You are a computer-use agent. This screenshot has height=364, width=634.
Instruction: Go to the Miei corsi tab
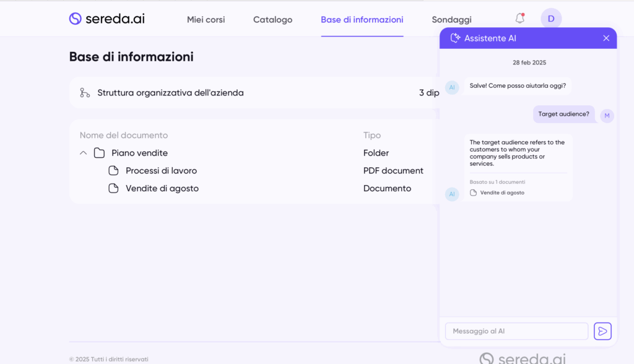tap(206, 20)
